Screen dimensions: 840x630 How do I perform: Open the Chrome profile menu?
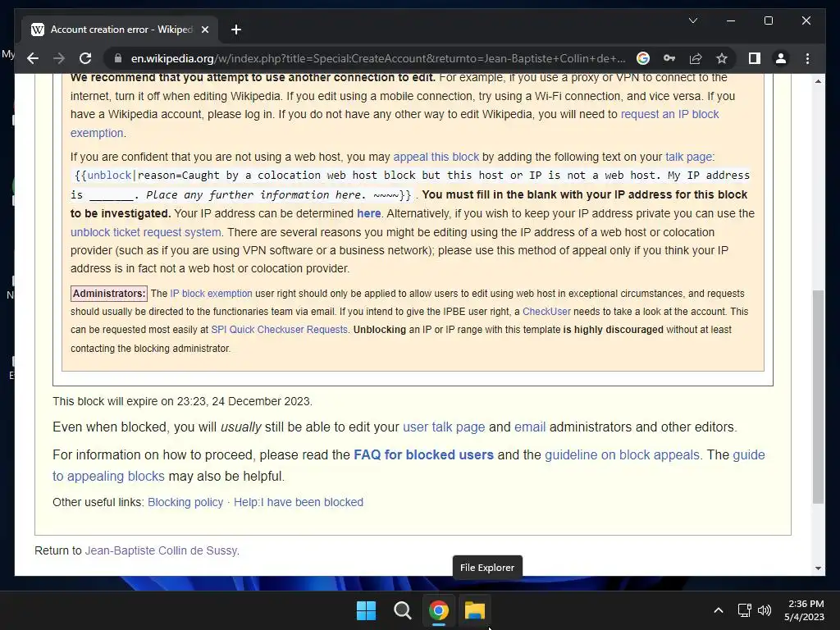pyautogui.click(x=781, y=58)
